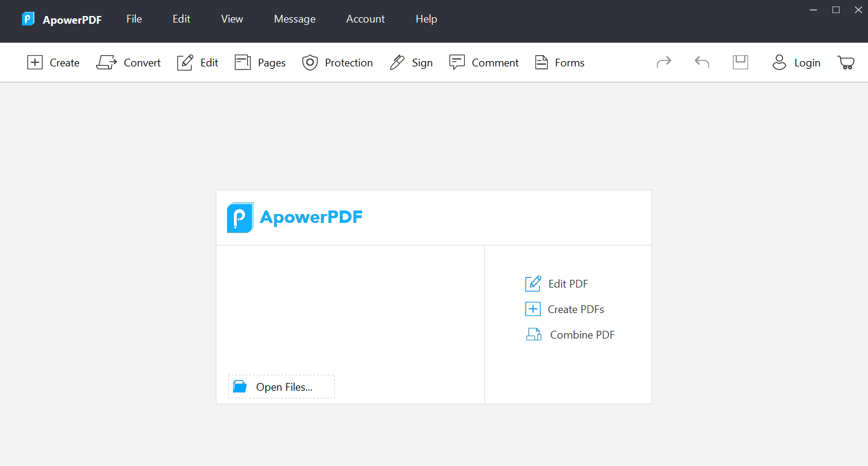Click the Create PDFs plus icon

pyautogui.click(x=533, y=309)
